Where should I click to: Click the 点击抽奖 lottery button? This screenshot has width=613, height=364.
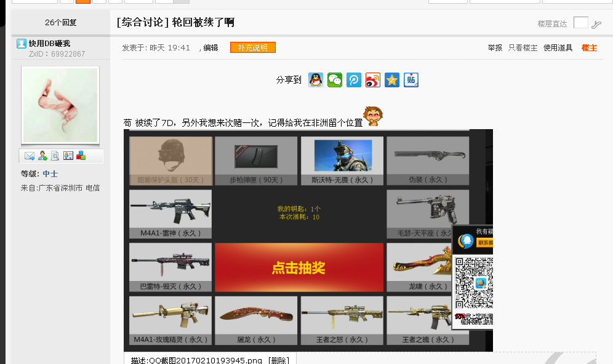click(299, 267)
